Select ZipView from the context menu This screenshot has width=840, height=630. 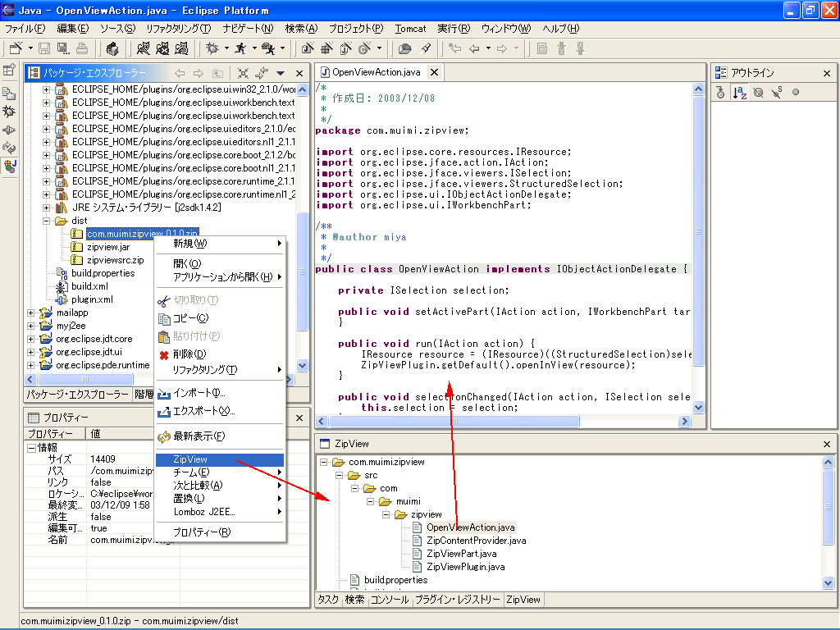point(190,460)
